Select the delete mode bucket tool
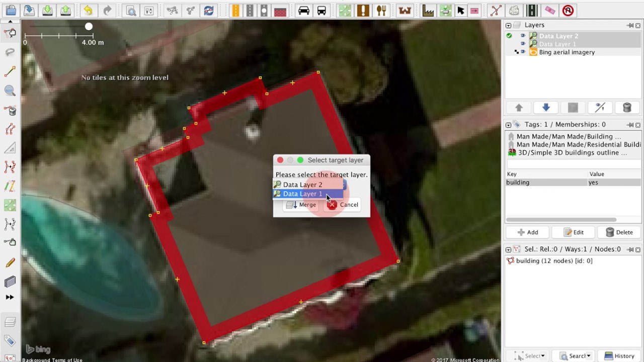Image resolution: width=644 pixels, height=362 pixels. (x=10, y=110)
